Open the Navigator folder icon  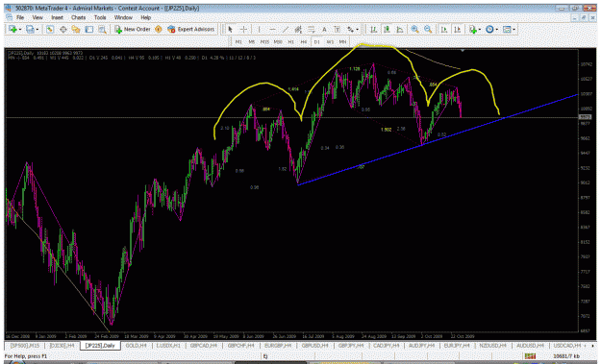pyautogui.click(x=76, y=29)
